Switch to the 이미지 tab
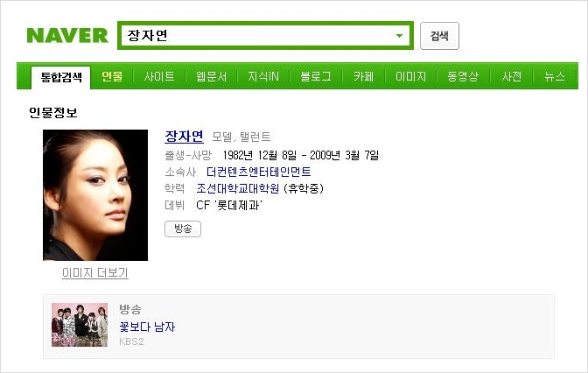The height and width of the screenshot is (373, 588). 411,76
